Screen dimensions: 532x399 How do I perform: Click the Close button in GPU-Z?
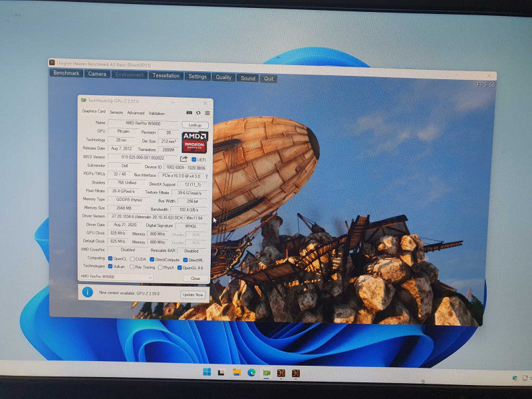(196, 278)
